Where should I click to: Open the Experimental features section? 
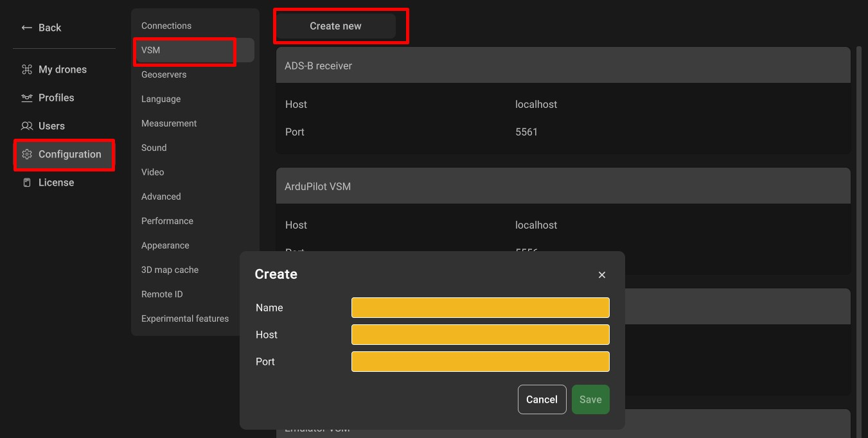point(185,319)
